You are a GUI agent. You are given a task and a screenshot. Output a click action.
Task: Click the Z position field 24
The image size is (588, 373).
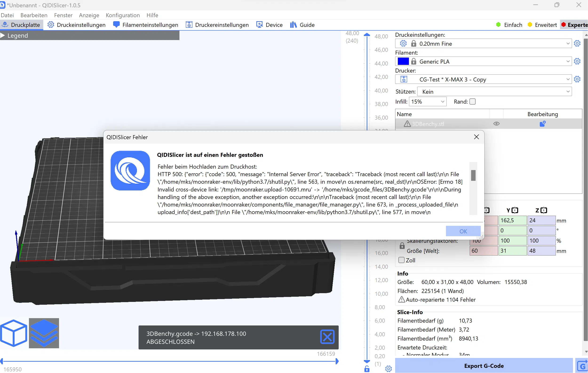point(541,220)
